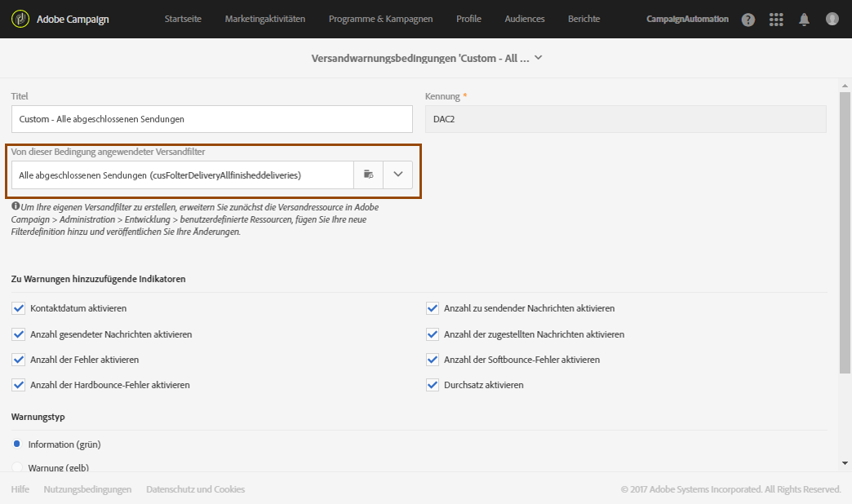This screenshot has height=504, width=852.
Task: Expand the Versandwarnungsbedingungen title chevron
Action: pos(538,58)
